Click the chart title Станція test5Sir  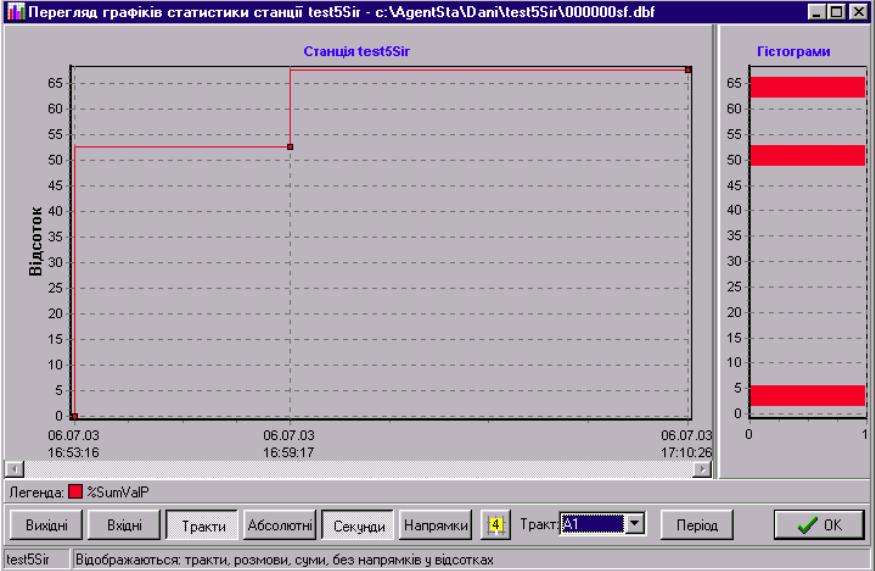(x=357, y=51)
